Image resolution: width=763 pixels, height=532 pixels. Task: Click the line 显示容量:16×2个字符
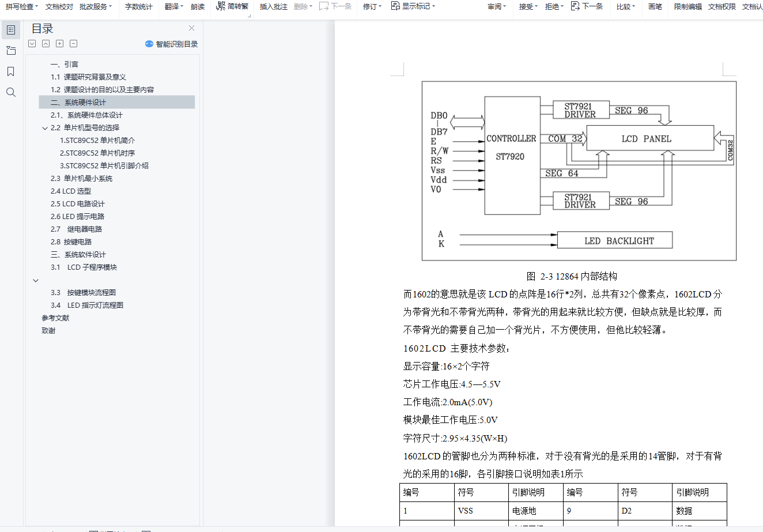447,367
